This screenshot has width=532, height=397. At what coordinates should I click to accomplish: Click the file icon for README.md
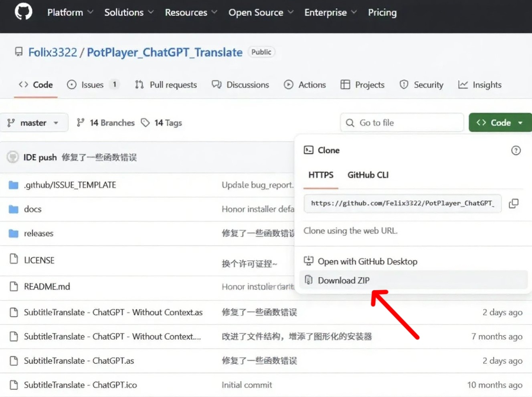[14, 286]
